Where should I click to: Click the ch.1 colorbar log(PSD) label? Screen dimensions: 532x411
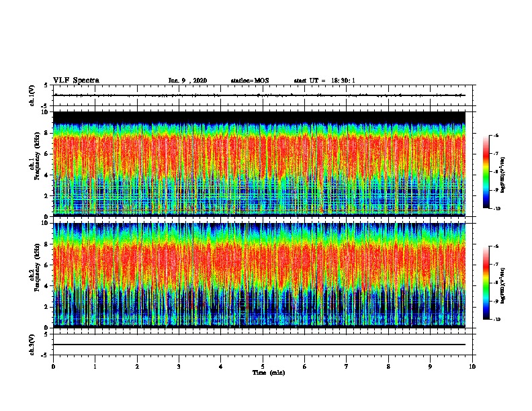click(503, 175)
